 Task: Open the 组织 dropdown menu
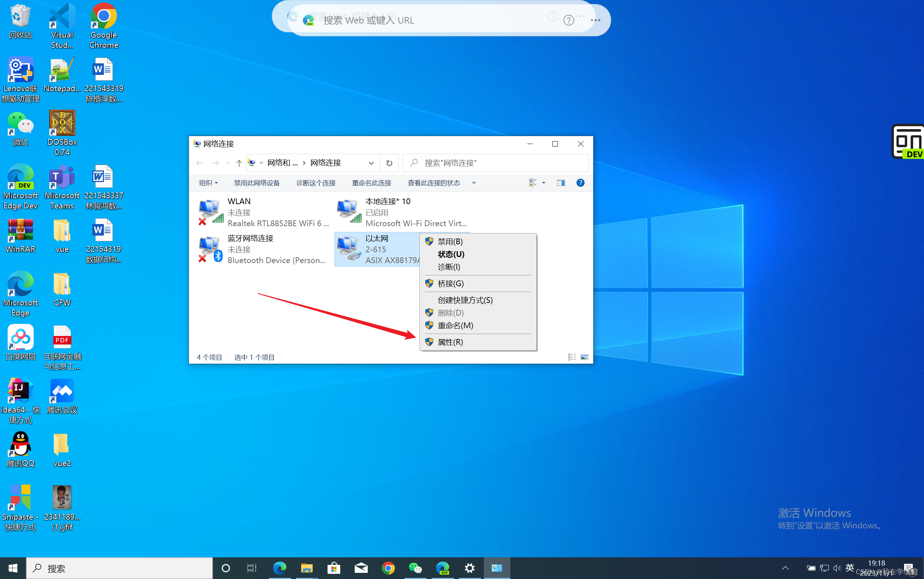coord(208,183)
